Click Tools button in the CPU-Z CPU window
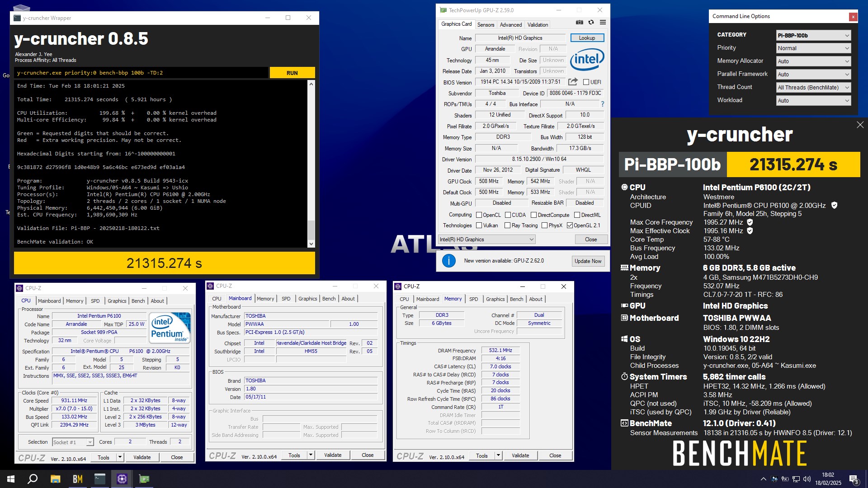868x488 pixels. coord(104,457)
